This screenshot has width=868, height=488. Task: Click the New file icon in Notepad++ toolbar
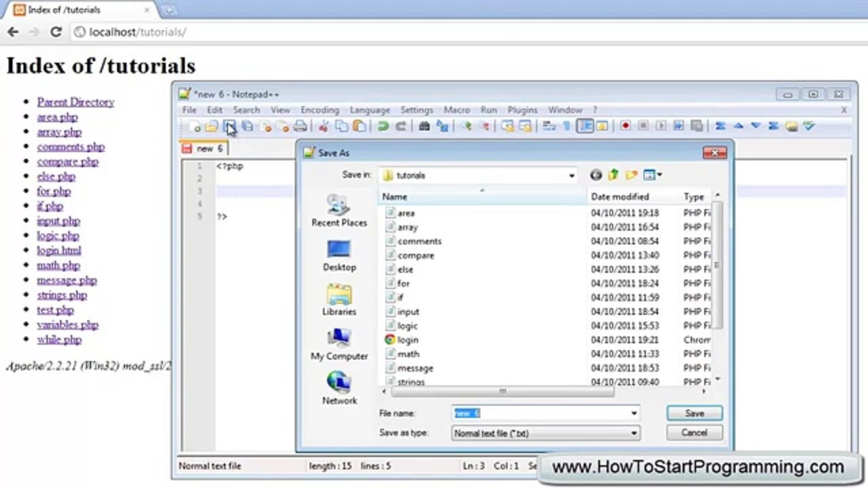tap(195, 126)
